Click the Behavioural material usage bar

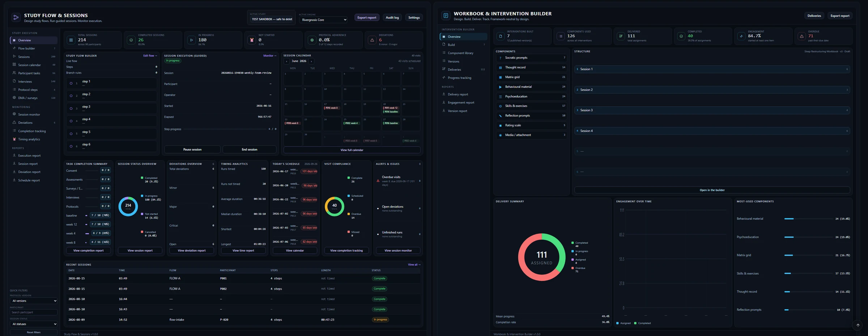coord(808,219)
